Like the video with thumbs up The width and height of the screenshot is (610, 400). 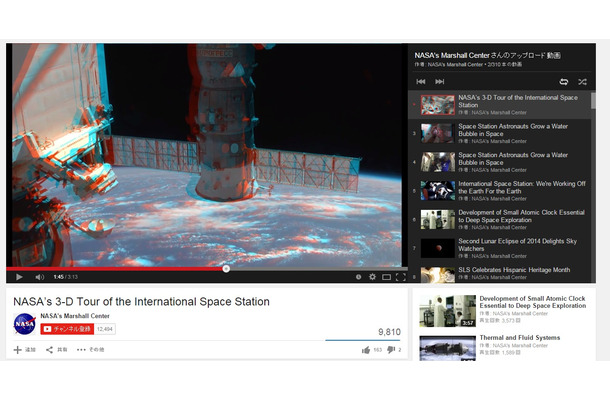coord(366,350)
